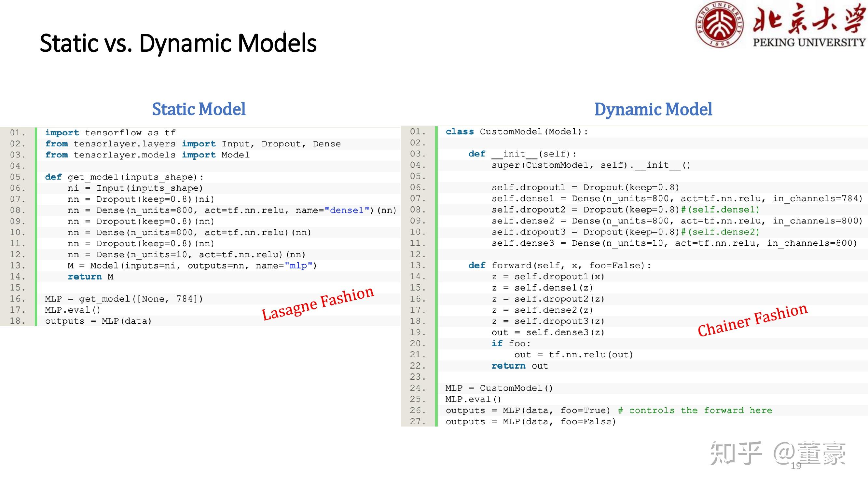The height and width of the screenshot is (488, 868).
Task: Click the Static vs. Dynamic Models title
Action: pos(178,43)
